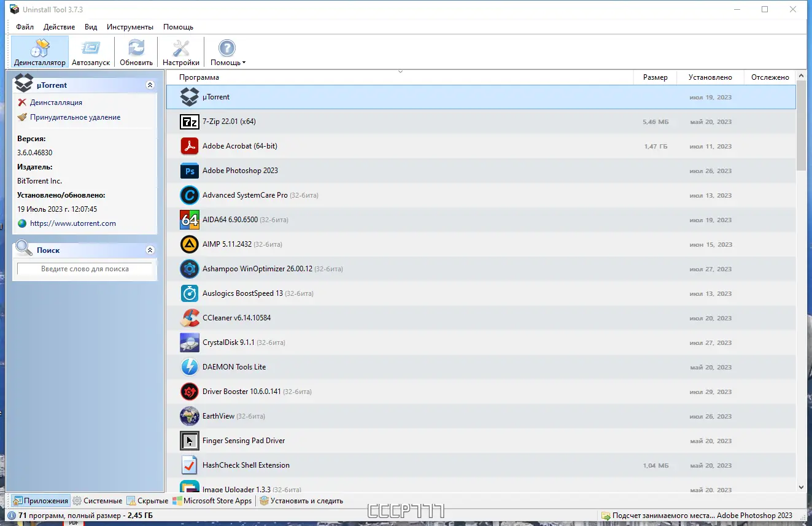The image size is (812, 526).
Task: Select the 7-Zip 22.01 entry icon
Action: (189, 121)
